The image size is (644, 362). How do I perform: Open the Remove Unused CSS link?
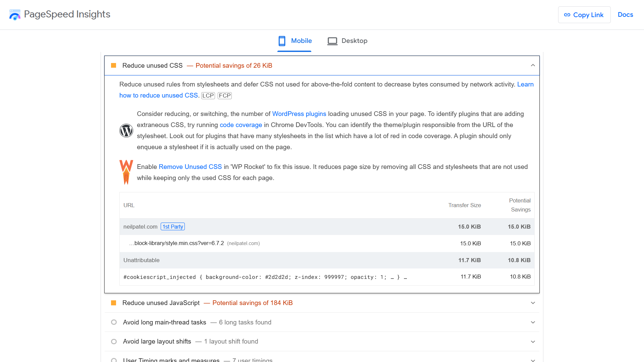tap(190, 167)
